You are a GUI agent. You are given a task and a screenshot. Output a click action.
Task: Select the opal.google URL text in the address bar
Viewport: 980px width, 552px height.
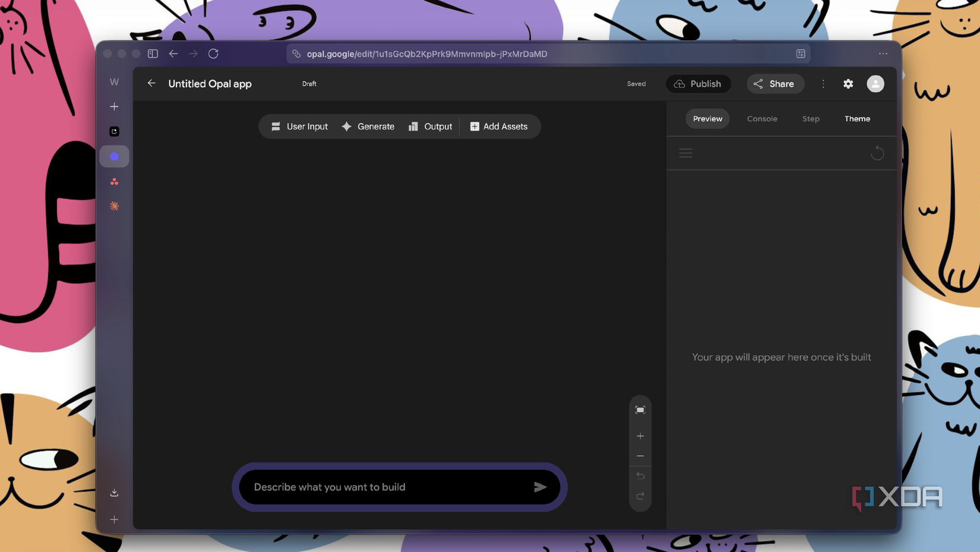[427, 53]
